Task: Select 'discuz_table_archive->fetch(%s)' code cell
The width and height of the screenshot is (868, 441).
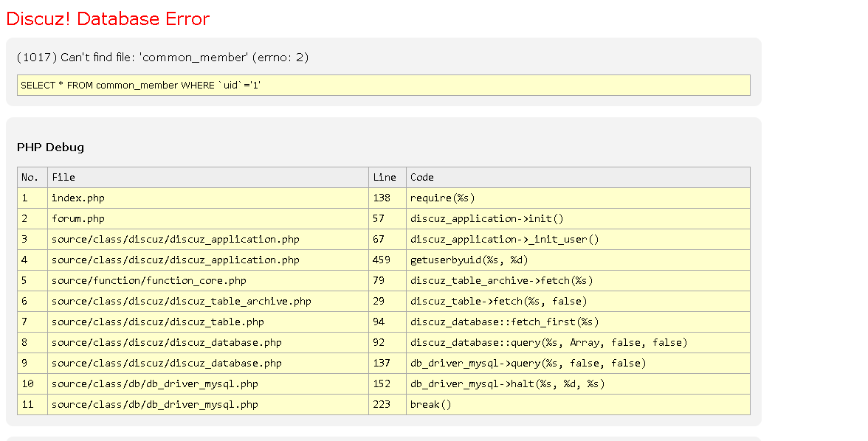Action: [x=579, y=280]
